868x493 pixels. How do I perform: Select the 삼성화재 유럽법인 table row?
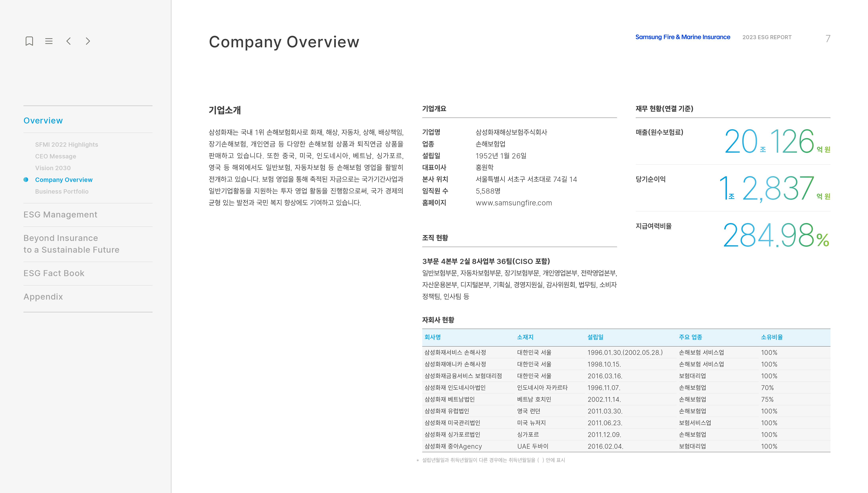pyautogui.click(x=447, y=411)
